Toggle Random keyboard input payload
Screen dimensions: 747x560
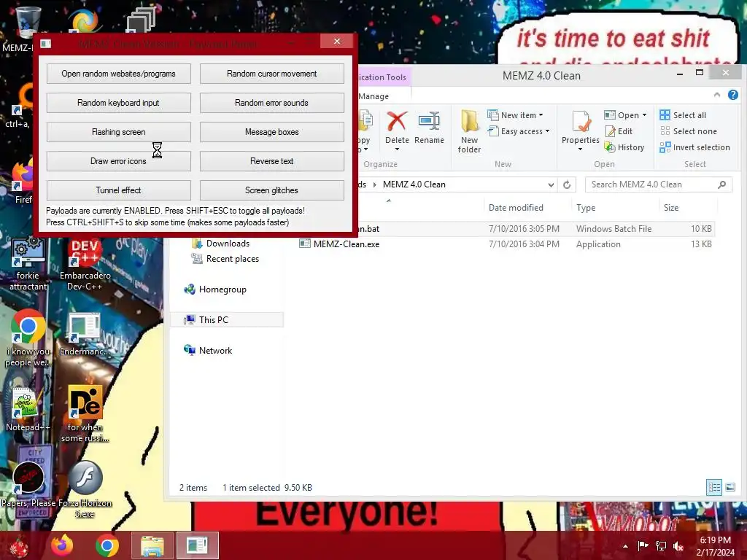[119, 103]
